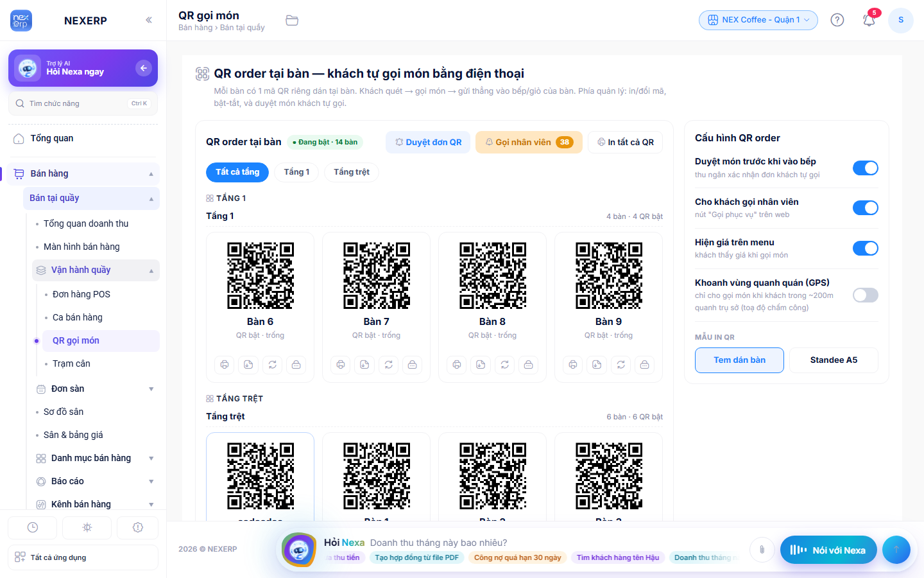
Task: Open the help question mark icon
Action: pyautogui.click(x=837, y=20)
